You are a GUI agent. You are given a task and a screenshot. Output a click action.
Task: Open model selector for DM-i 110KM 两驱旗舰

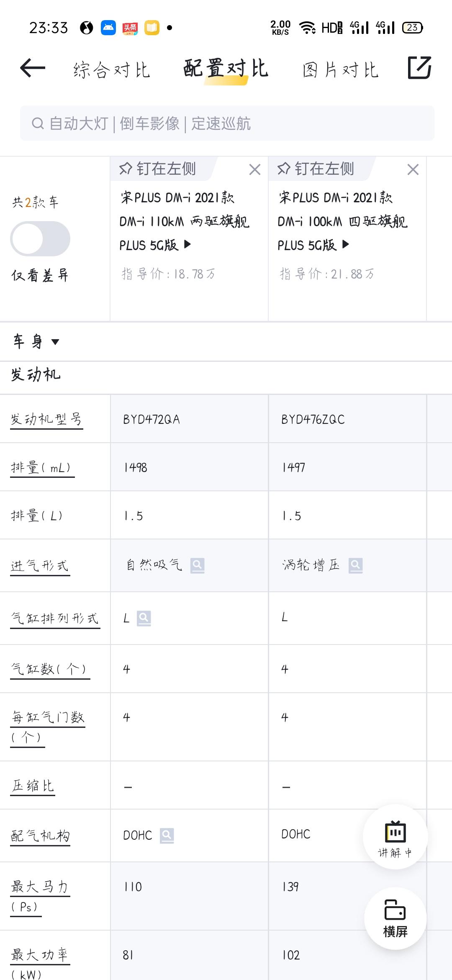pyautogui.click(x=184, y=221)
